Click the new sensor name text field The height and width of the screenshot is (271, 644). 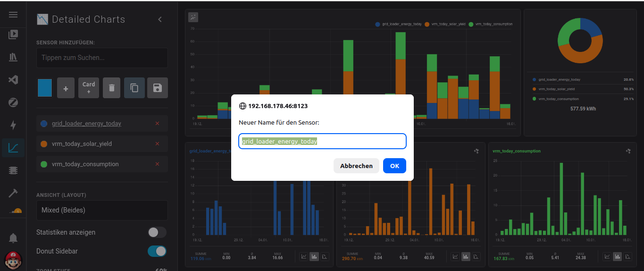pyautogui.click(x=322, y=141)
